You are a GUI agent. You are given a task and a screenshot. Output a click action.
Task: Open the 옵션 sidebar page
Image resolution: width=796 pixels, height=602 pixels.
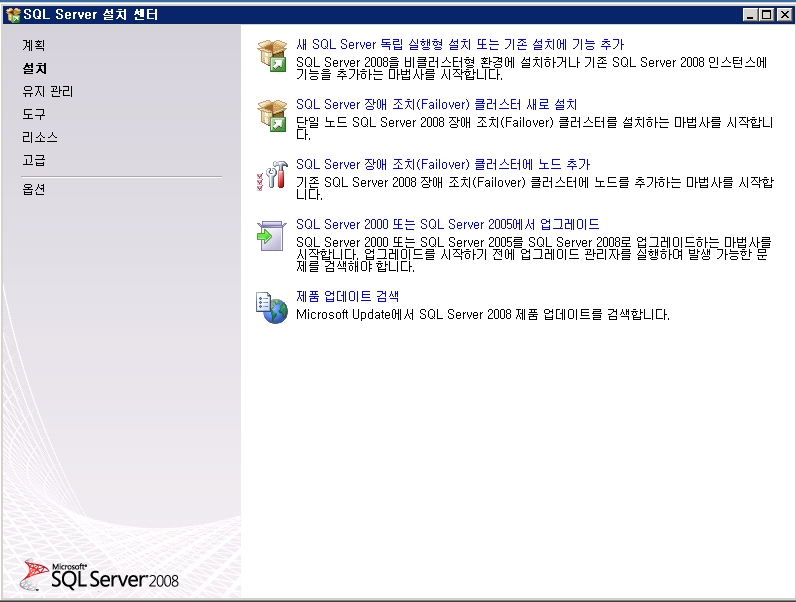[34, 189]
